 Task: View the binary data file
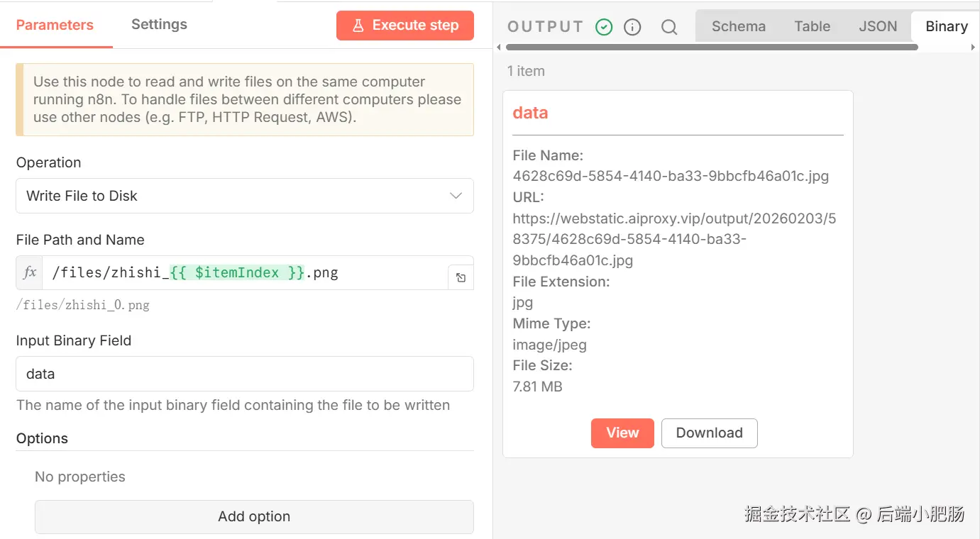tap(622, 433)
